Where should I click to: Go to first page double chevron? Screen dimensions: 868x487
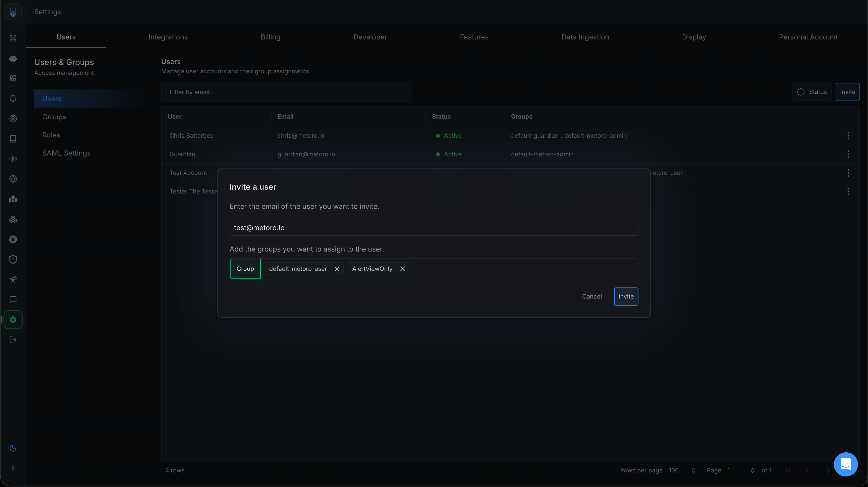[x=787, y=470]
